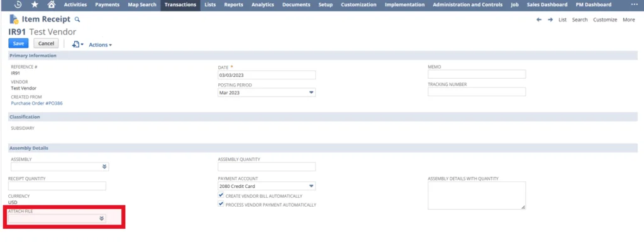The width and height of the screenshot is (644, 247).
Task: Click the List link
Action: coord(562,20)
